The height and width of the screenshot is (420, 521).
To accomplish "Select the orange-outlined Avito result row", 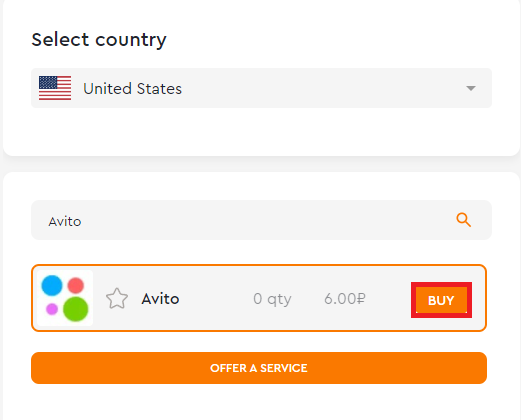I will click(259, 298).
